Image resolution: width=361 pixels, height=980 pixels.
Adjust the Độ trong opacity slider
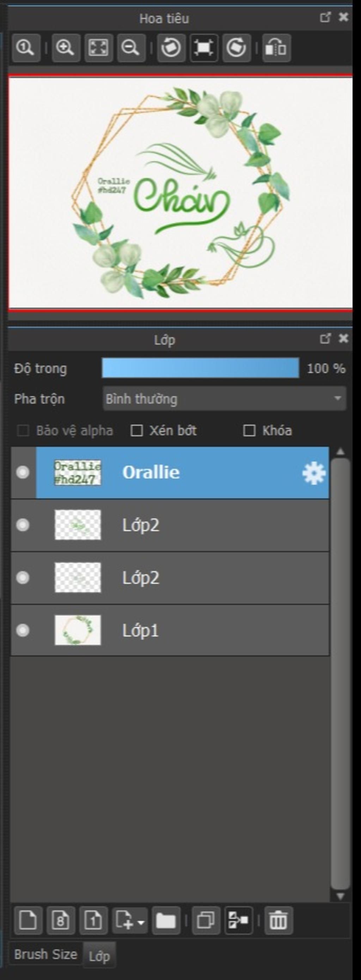pyautogui.click(x=200, y=368)
